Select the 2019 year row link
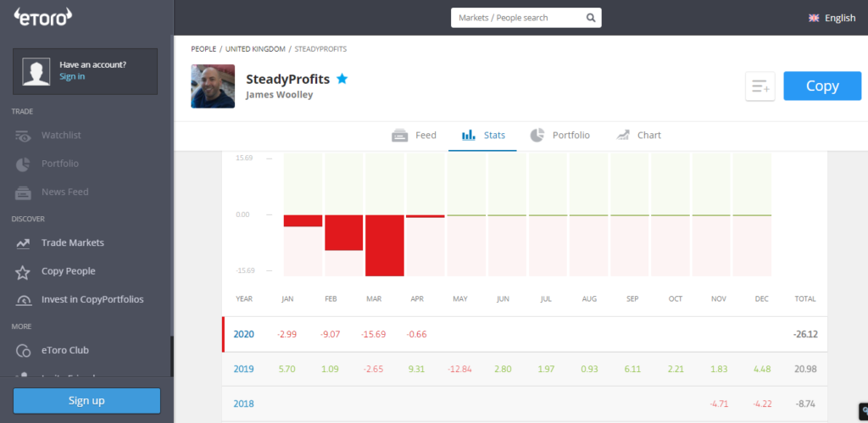The width and height of the screenshot is (868, 423). [x=244, y=369]
